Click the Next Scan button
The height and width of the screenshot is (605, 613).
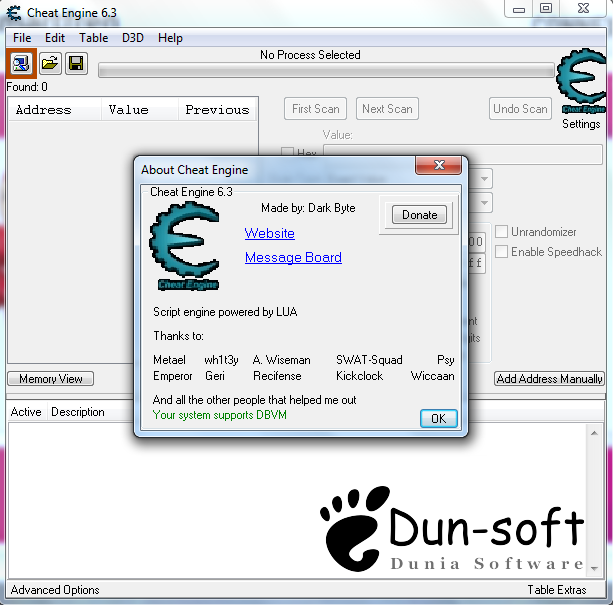tap(387, 109)
